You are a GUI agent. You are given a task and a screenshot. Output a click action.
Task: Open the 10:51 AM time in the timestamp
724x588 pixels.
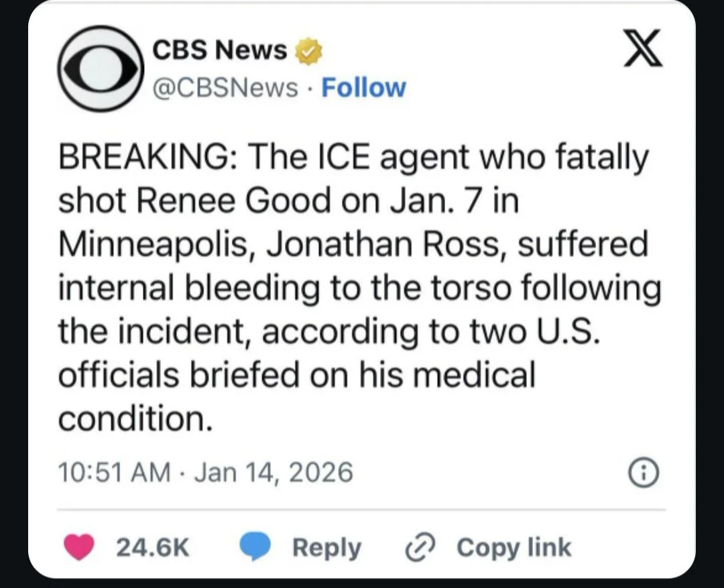tap(114, 473)
